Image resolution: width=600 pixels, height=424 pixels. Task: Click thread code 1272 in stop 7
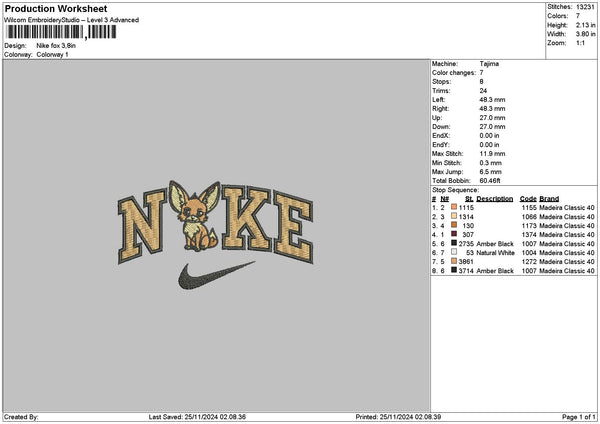[529, 262]
